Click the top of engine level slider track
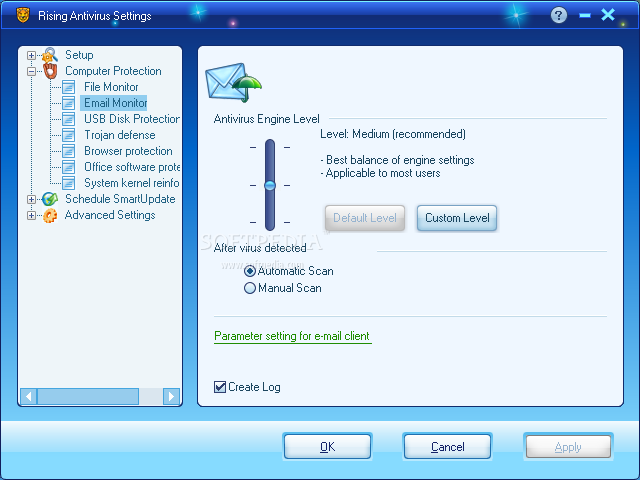The width and height of the screenshot is (640, 480). coord(270,144)
